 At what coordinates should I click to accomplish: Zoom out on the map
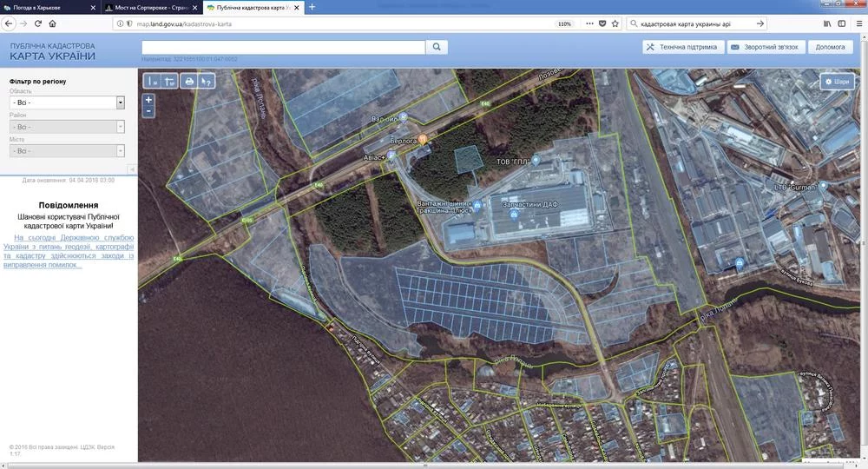click(x=148, y=111)
